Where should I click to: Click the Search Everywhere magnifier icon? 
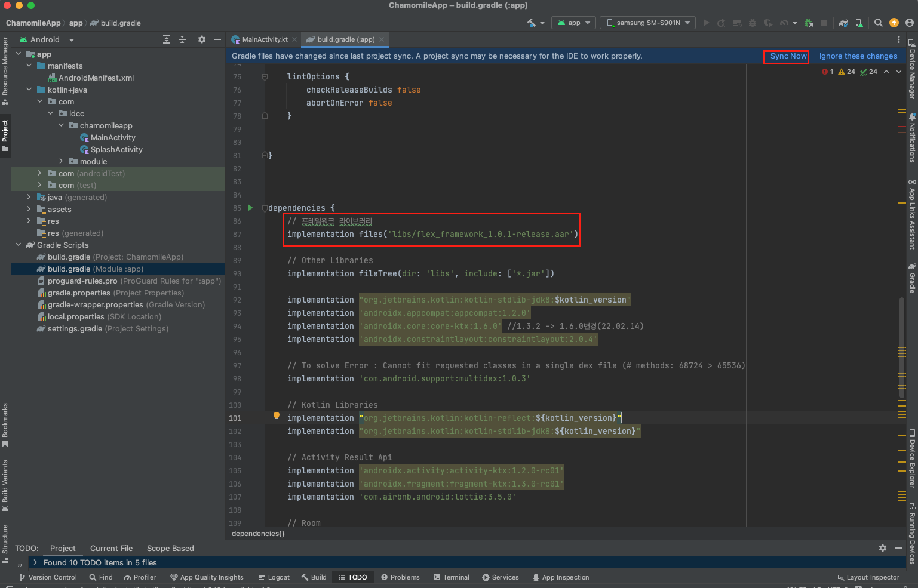[878, 23]
